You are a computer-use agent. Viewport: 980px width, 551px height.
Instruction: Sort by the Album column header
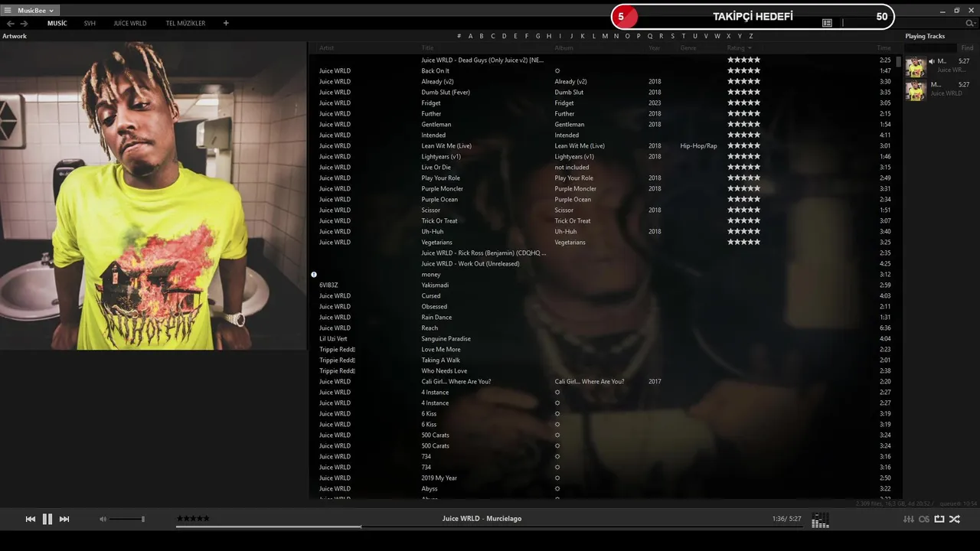(563, 48)
